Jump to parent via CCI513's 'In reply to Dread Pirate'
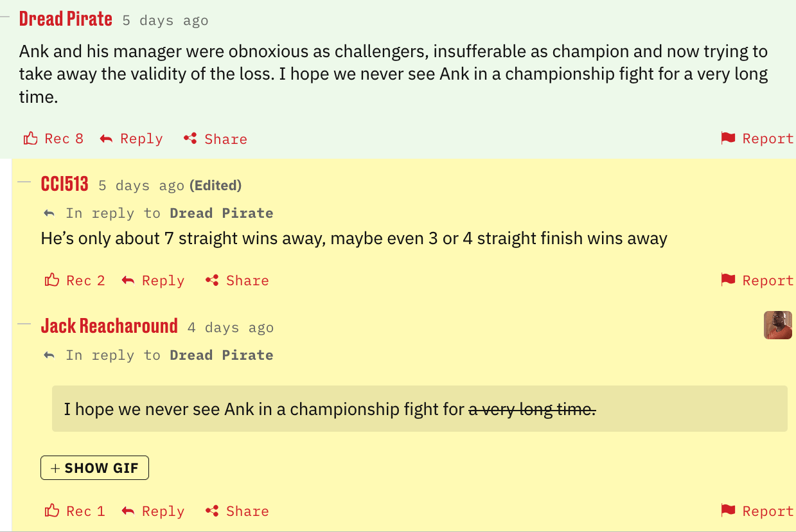The height and width of the screenshot is (532, 796). [222, 213]
